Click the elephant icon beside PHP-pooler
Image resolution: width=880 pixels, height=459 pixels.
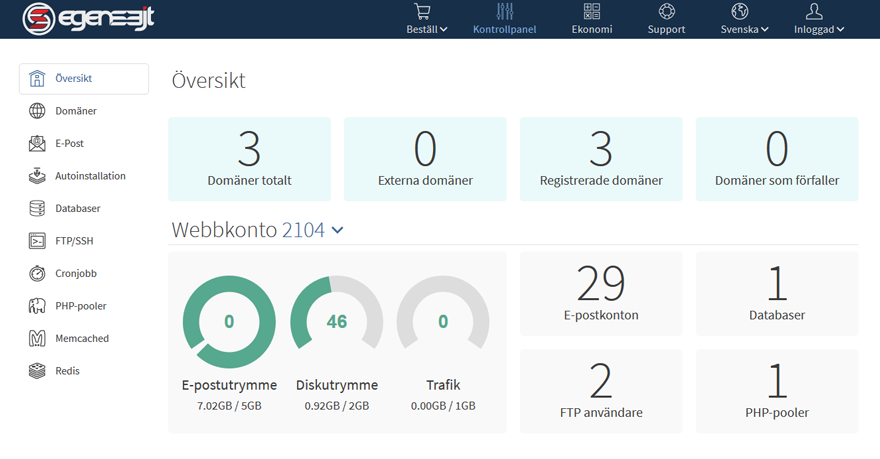click(x=37, y=306)
